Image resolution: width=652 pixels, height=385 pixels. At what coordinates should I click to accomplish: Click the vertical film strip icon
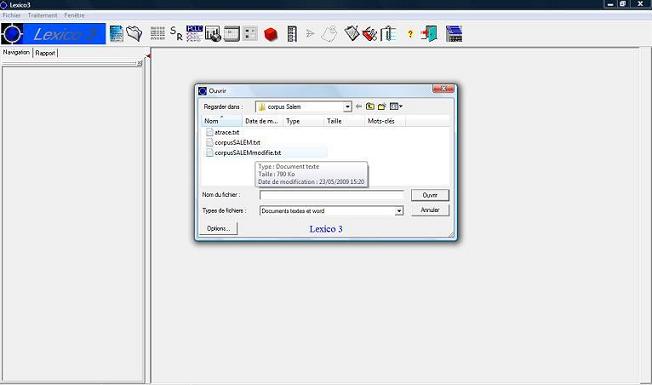point(292,34)
